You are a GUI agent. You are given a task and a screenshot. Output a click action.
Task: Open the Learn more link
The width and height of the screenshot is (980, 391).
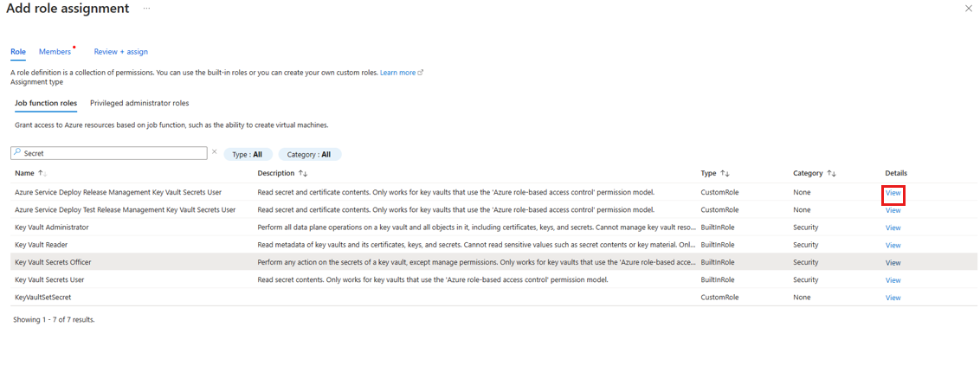click(x=398, y=73)
